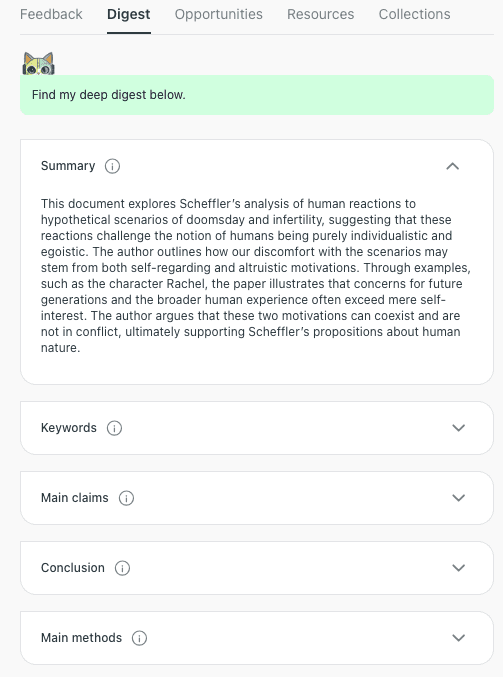Image resolution: width=503 pixels, height=677 pixels.
Task: Show the Main methods info tooltip icon
Action: pos(139,638)
